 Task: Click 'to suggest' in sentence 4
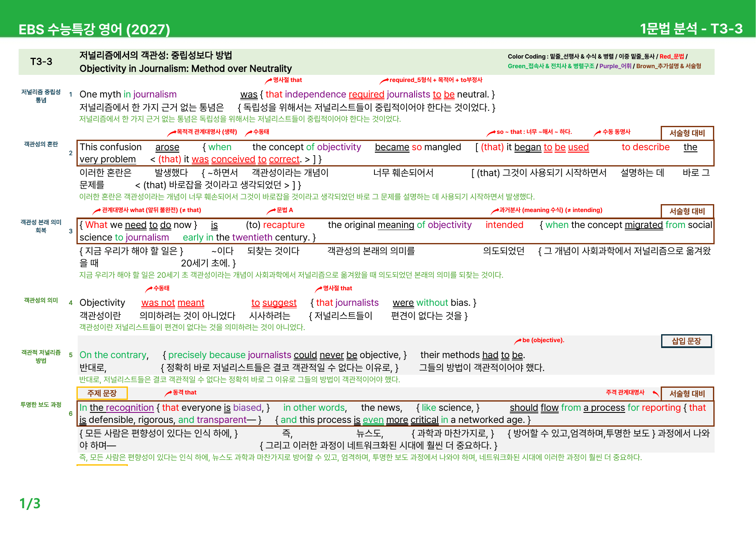click(274, 303)
